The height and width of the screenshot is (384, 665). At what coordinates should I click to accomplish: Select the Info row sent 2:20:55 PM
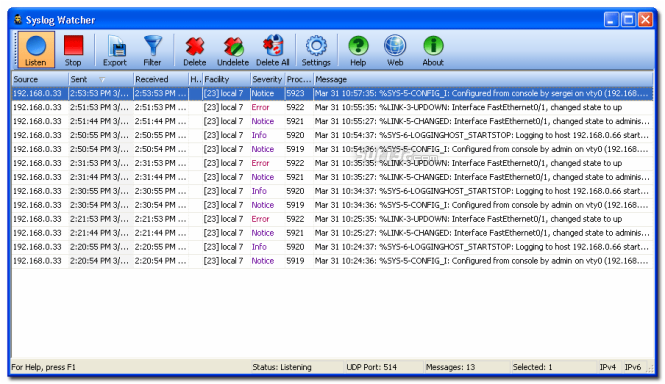[x=332, y=247]
